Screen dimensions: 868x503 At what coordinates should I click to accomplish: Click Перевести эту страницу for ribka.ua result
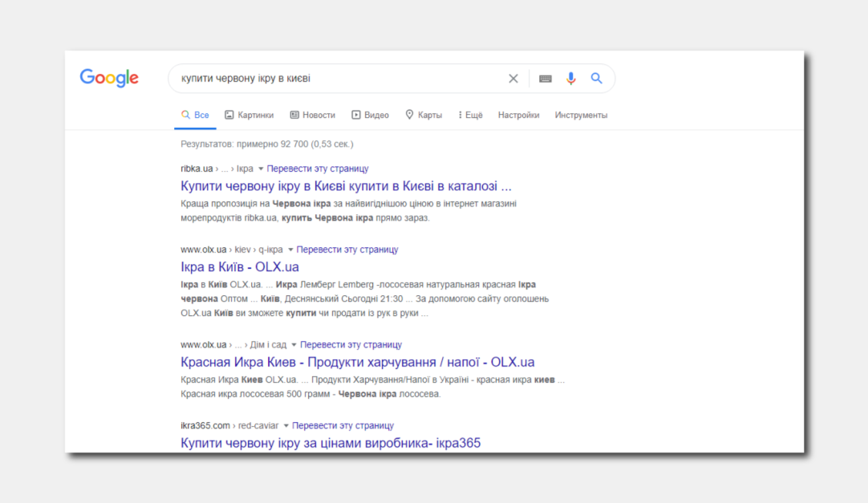coord(318,168)
